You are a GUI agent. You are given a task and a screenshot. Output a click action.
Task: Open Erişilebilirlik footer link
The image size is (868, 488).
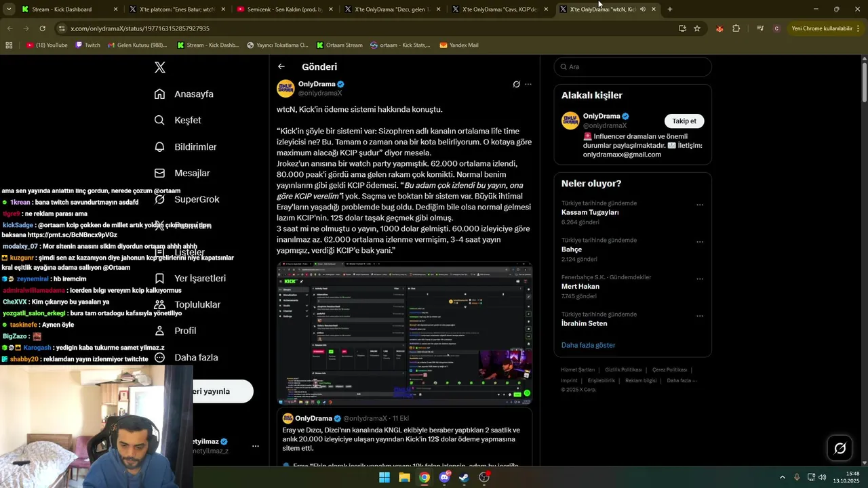(x=601, y=381)
